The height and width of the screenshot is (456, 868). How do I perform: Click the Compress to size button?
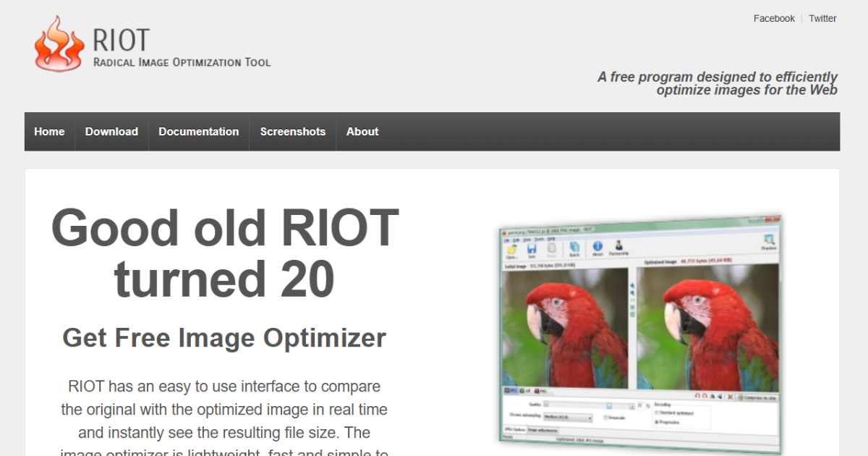(x=757, y=397)
